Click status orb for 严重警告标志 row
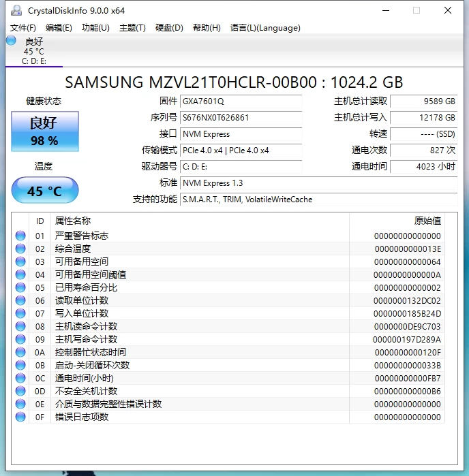The image size is (469, 476). click(x=20, y=236)
